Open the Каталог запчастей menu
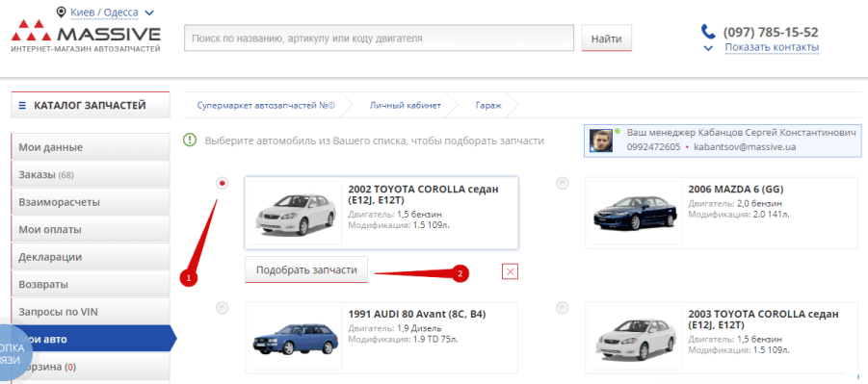The height and width of the screenshot is (384, 868). point(91,105)
